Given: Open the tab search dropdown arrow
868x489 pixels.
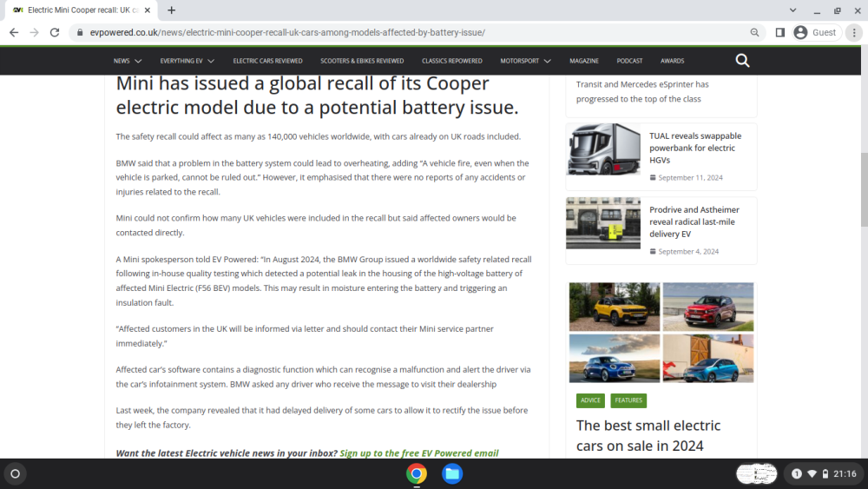Looking at the screenshot, I should pos(792,10).
